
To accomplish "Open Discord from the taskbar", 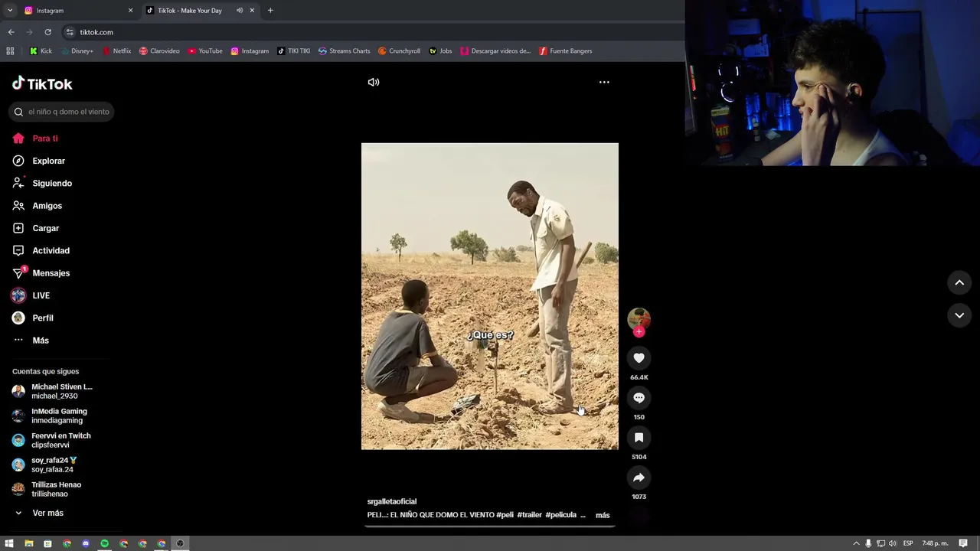I will 86,543.
